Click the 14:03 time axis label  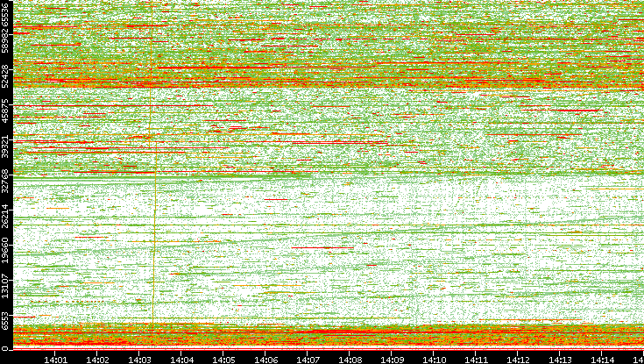pos(139,359)
